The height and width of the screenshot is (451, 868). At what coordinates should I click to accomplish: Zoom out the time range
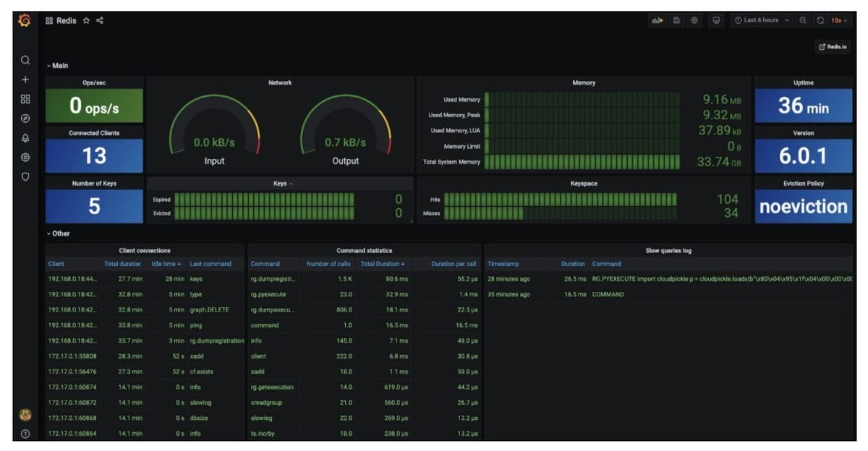tap(803, 21)
